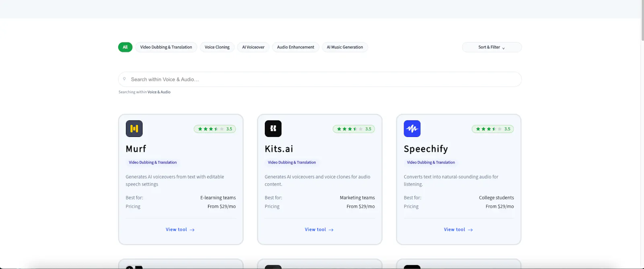
Task: Click the Kits.ai logo icon
Action: click(x=273, y=128)
